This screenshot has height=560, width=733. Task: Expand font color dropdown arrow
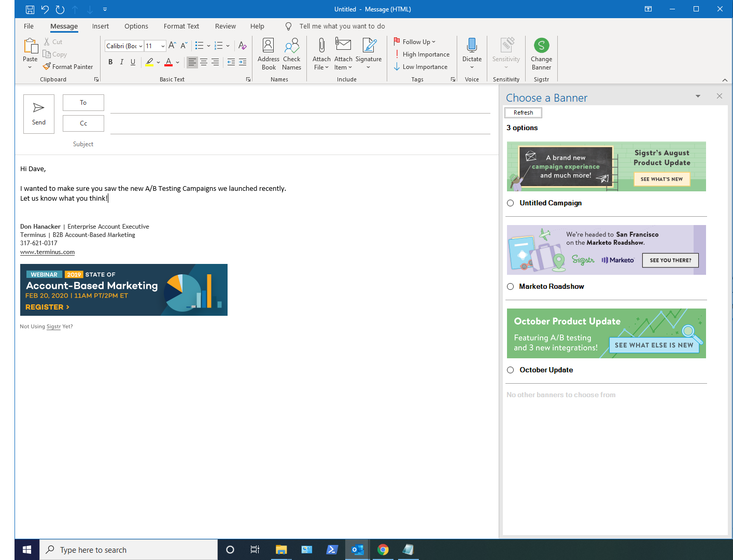[177, 62]
